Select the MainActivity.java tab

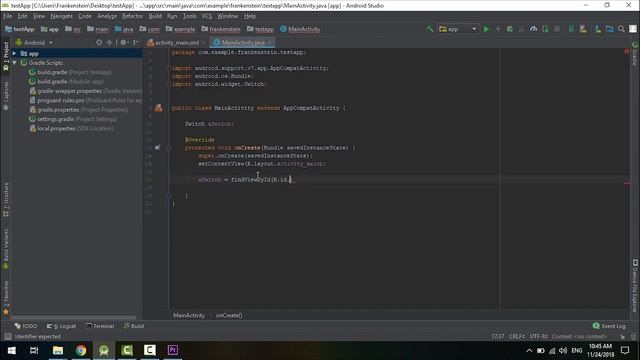pyautogui.click(x=242, y=42)
